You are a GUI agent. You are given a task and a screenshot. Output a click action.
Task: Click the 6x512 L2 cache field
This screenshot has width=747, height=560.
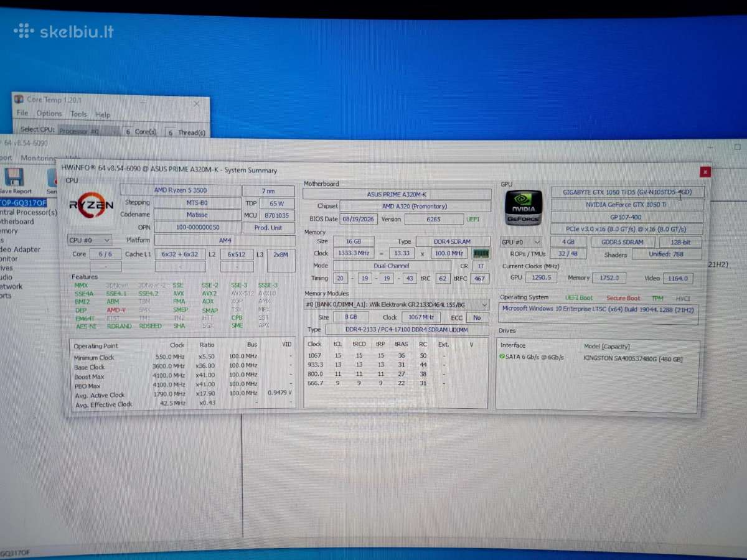tap(237, 254)
